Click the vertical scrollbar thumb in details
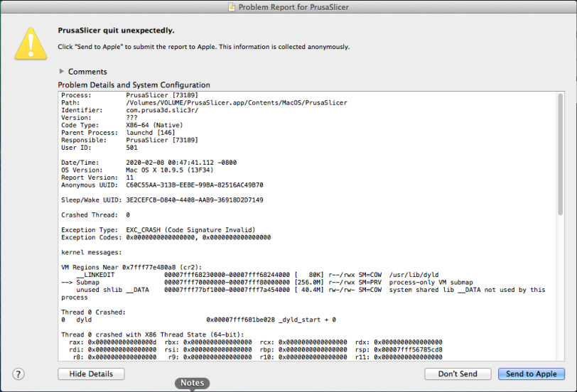This screenshot has height=392, width=577. 560,154
